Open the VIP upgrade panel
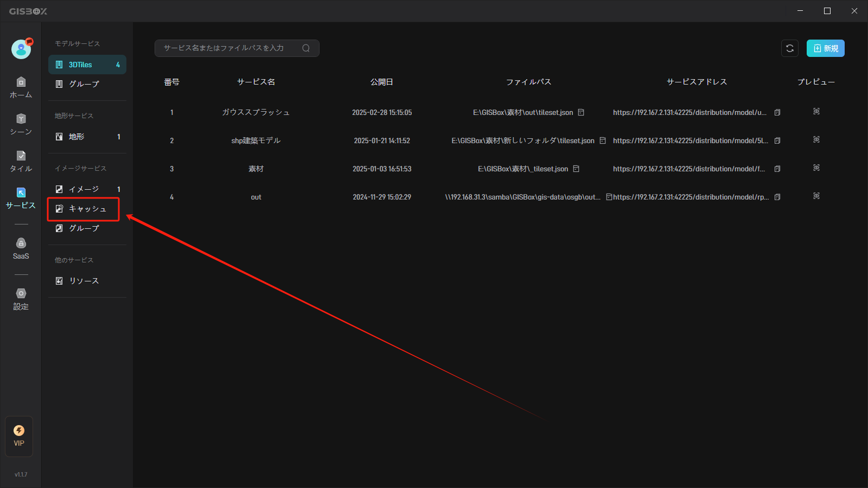Viewport: 868px width, 488px height. [x=19, y=436]
